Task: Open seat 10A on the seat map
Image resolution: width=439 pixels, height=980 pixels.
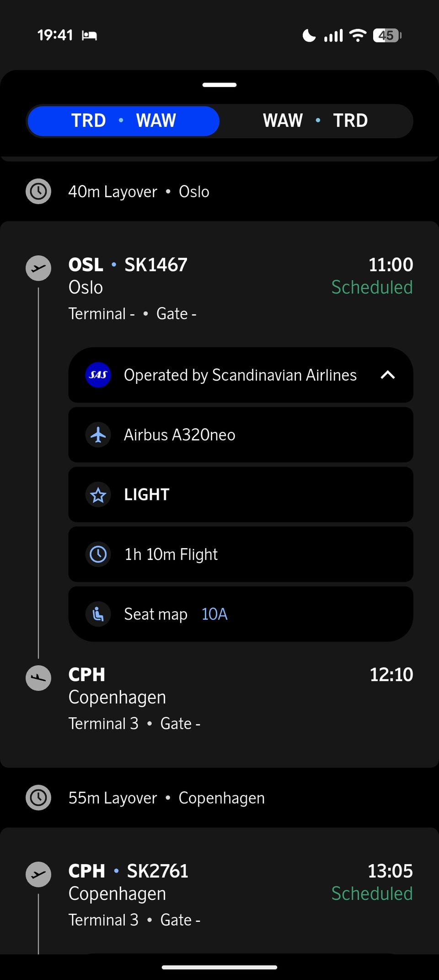Action: point(214,614)
